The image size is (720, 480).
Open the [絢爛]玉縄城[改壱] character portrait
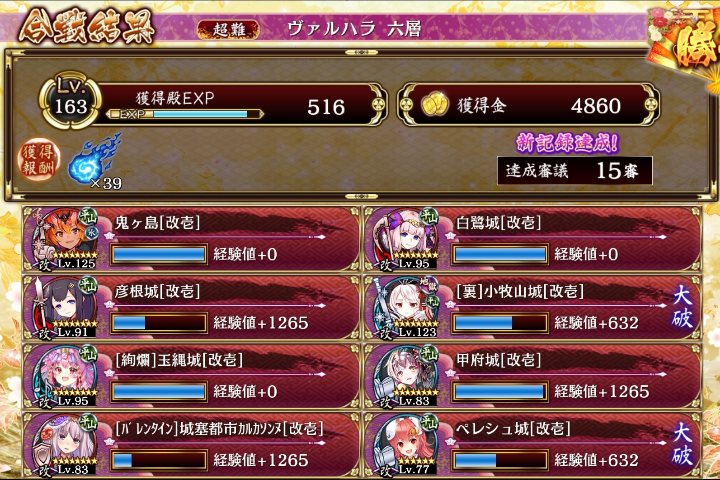click(62, 377)
